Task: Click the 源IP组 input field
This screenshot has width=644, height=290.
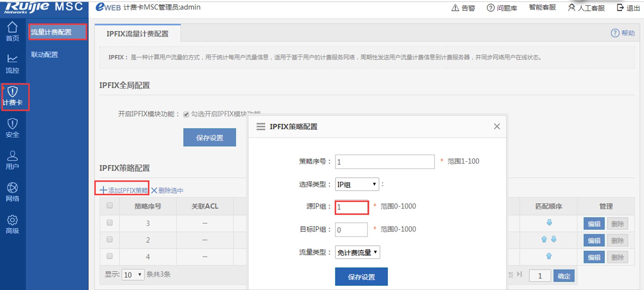Action: [352, 207]
